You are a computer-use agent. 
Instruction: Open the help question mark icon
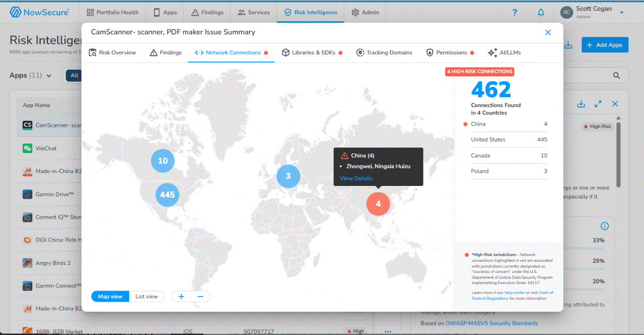[x=515, y=13]
